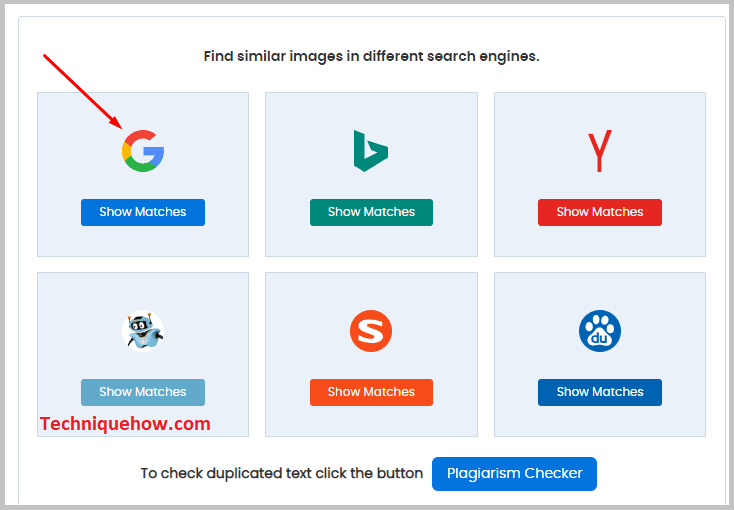Screen dimensions: 734x510
Task: Open the Plagiarism Checker
Action: (514, 474)
